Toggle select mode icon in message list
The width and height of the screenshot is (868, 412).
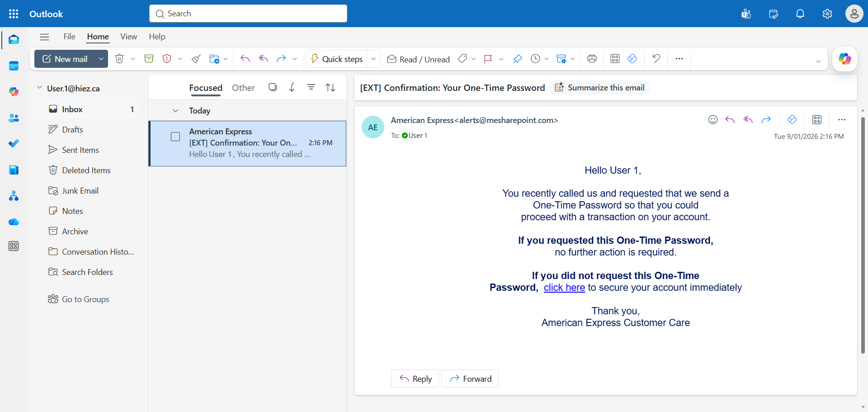[273, 87]
